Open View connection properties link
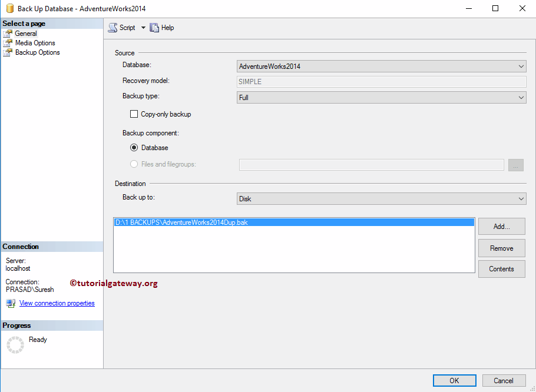 coord(57,303)
